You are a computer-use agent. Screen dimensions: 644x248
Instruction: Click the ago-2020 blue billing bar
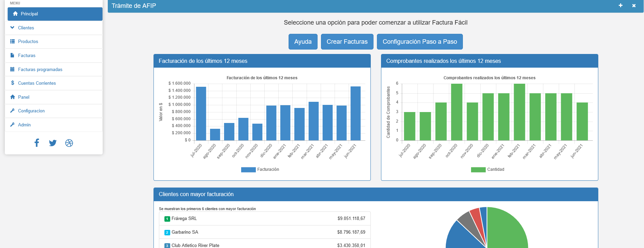click(x=215, y=135)
